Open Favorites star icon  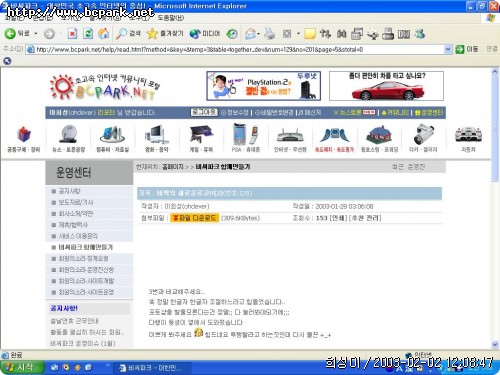click(152, 34)
